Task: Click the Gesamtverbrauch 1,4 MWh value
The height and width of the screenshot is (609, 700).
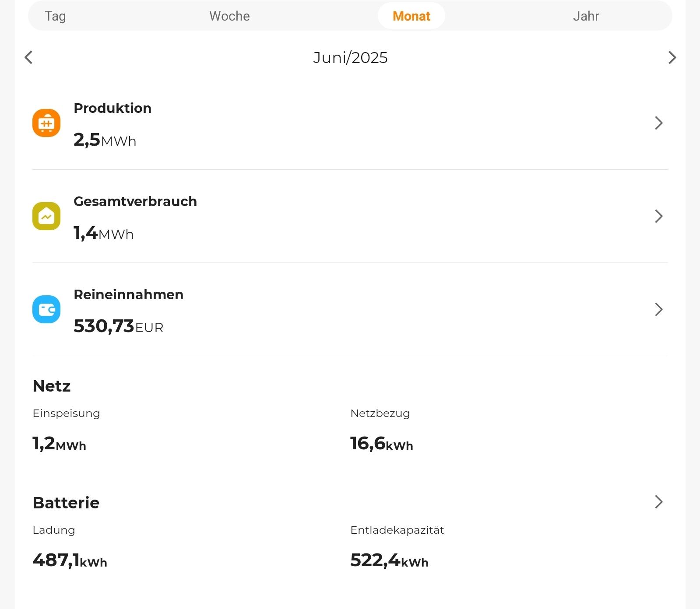Action: tap(104, 233)
